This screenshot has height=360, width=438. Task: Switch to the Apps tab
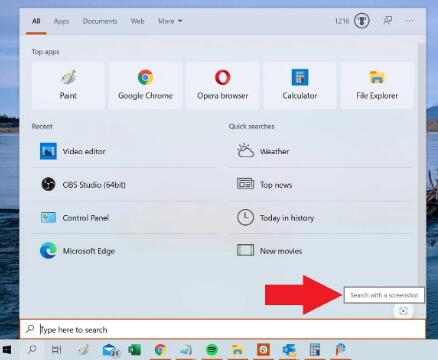pyautogui.click(x=61, y=21)
